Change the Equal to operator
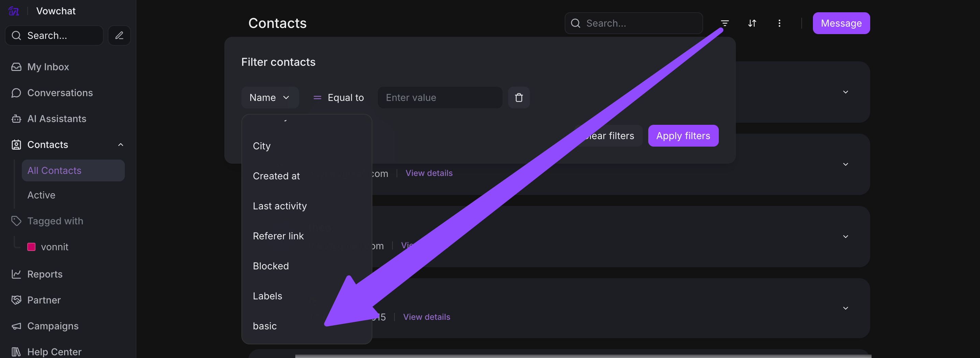The height and width of the screenshot is (358, 980). [x=338, y=98]
